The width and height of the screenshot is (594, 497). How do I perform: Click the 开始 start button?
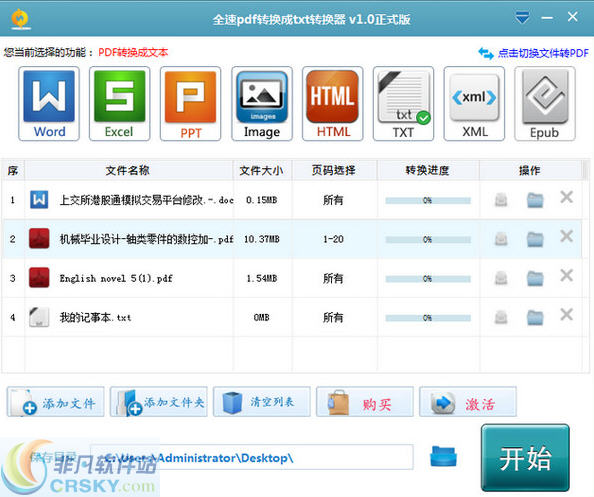point(525,458)
